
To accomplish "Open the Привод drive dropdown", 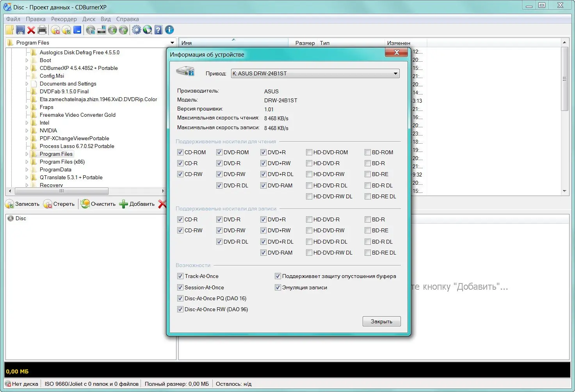I will pyautogui.click(x=315, y=73).
